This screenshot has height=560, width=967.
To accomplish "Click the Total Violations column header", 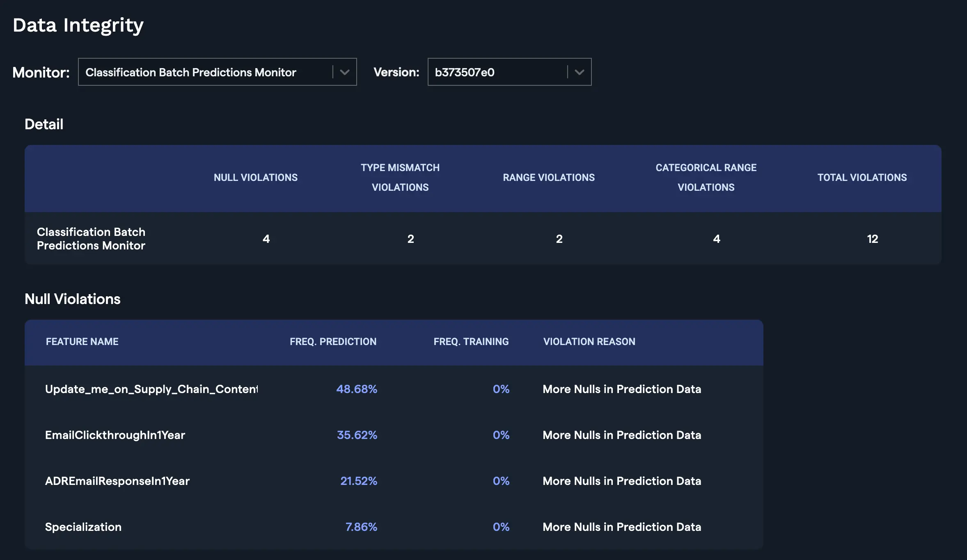I will (x=862, y=178).
